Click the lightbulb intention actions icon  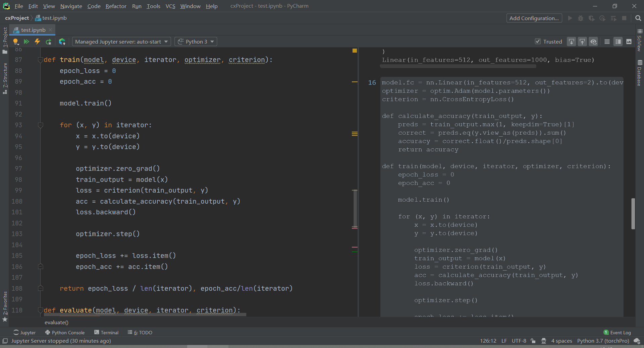[15, 42]
